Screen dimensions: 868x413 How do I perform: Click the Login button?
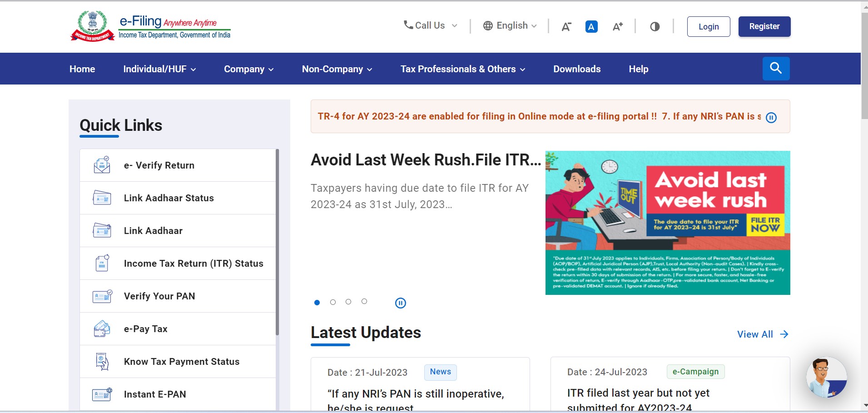point(709,26)
